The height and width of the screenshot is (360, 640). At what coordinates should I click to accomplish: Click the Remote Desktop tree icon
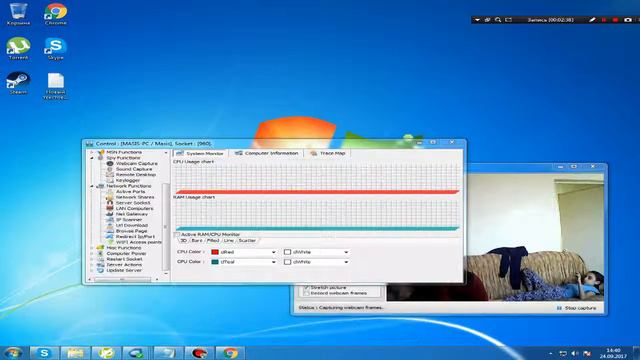tap(110, 175)
